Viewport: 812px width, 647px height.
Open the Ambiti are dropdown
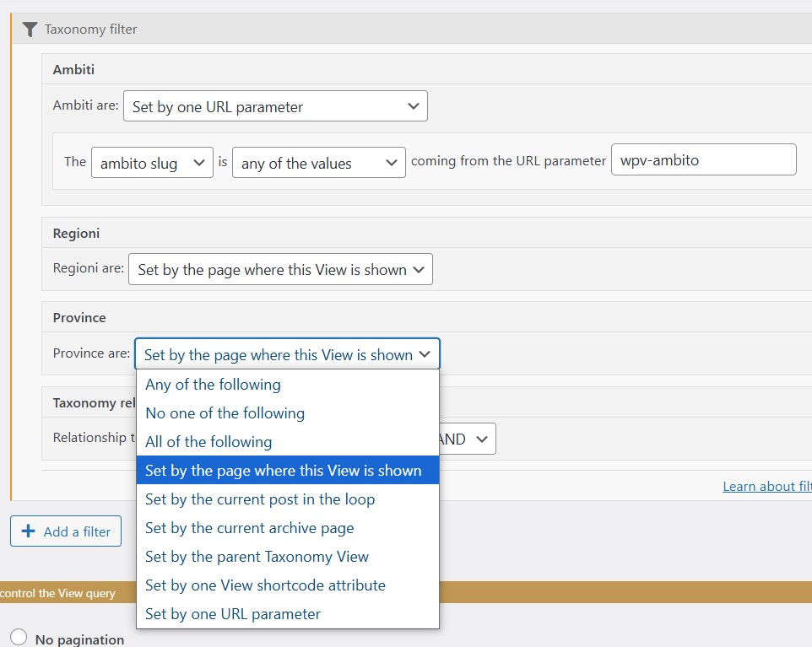point(275,107)
